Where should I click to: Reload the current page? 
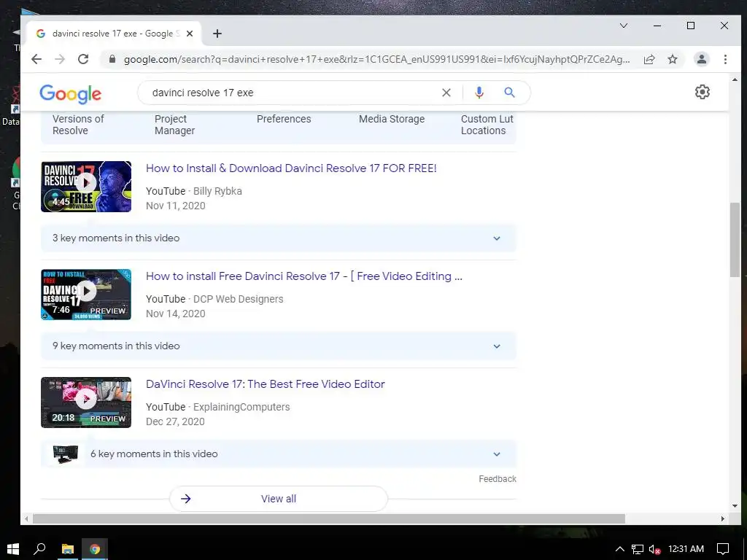pyautogui.click(x=83, y=59)
